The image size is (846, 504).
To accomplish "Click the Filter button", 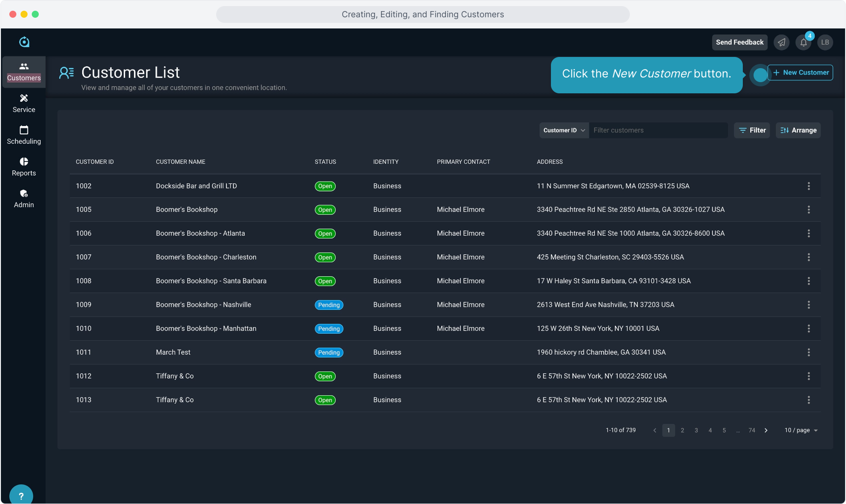I will pos(752,130).
